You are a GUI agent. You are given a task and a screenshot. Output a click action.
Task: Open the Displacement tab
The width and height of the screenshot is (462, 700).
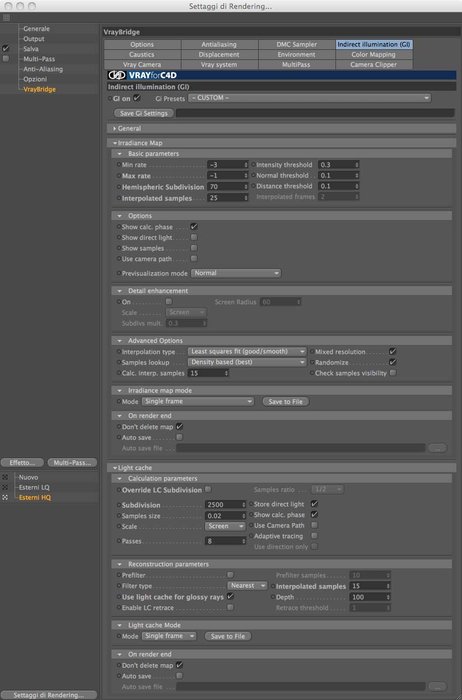[x=219, y=54]
